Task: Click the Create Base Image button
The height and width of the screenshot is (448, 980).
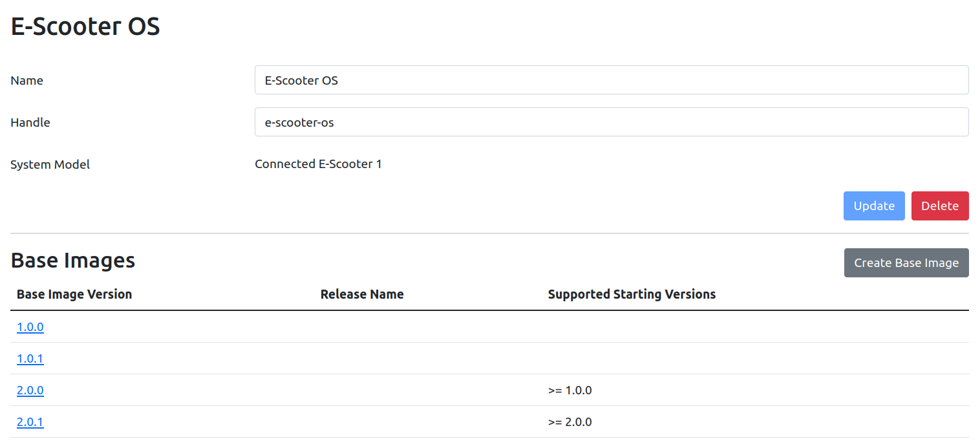Action: [906, 262]
